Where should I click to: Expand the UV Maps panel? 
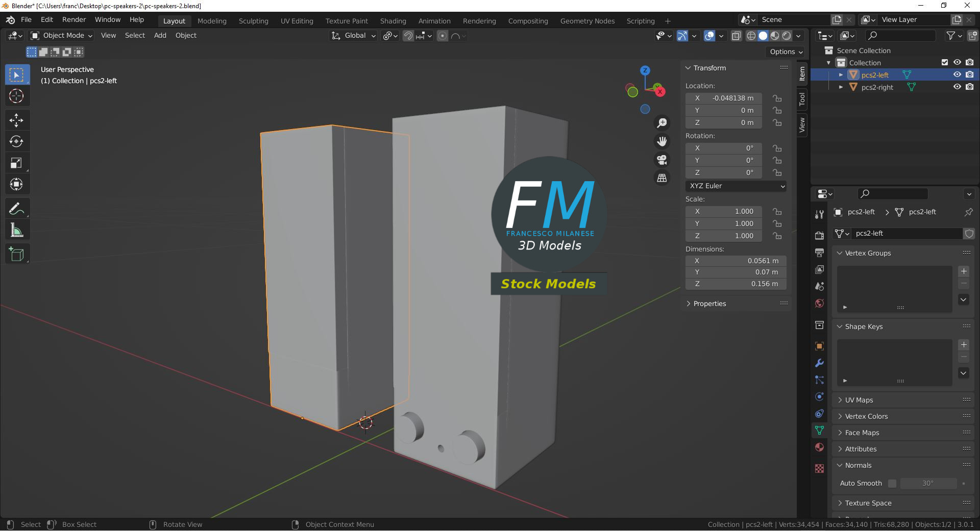point(840,400)
